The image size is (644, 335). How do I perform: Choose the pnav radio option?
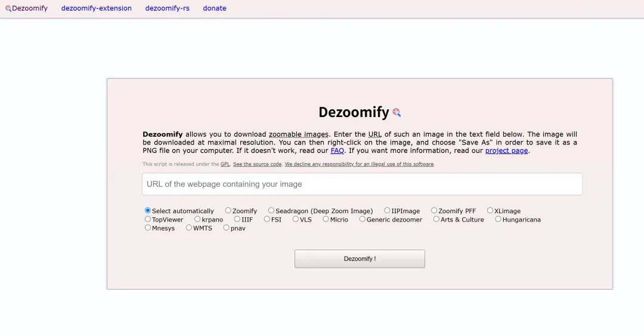click(227, 228)
